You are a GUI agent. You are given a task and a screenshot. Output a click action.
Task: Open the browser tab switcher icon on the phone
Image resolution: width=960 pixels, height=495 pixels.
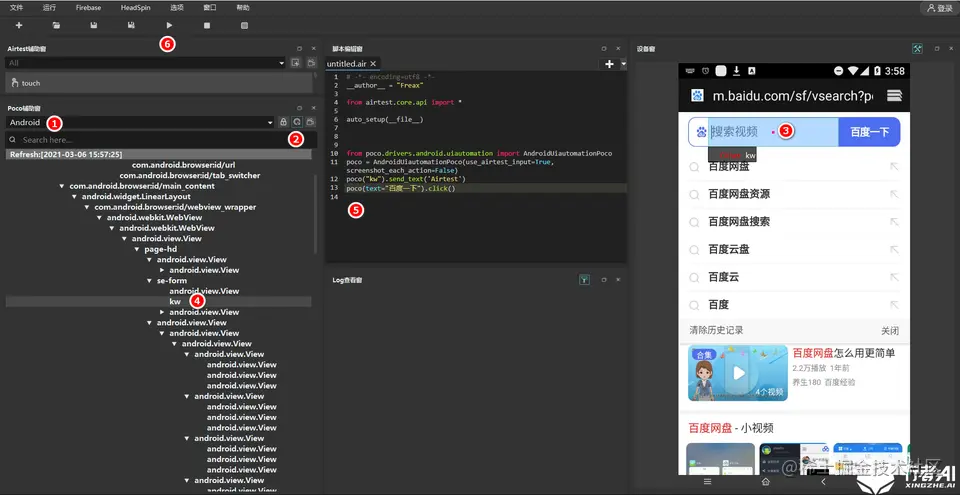pos(894,96)
